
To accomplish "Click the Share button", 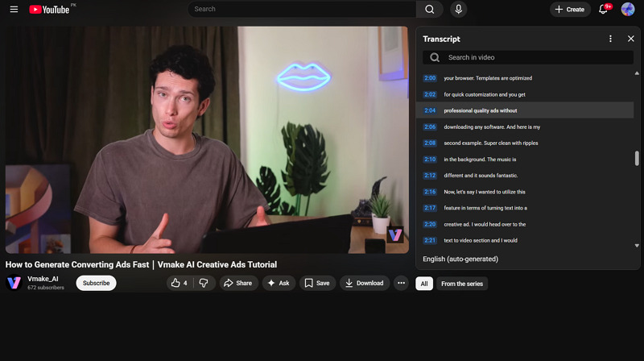I will 237,283.
